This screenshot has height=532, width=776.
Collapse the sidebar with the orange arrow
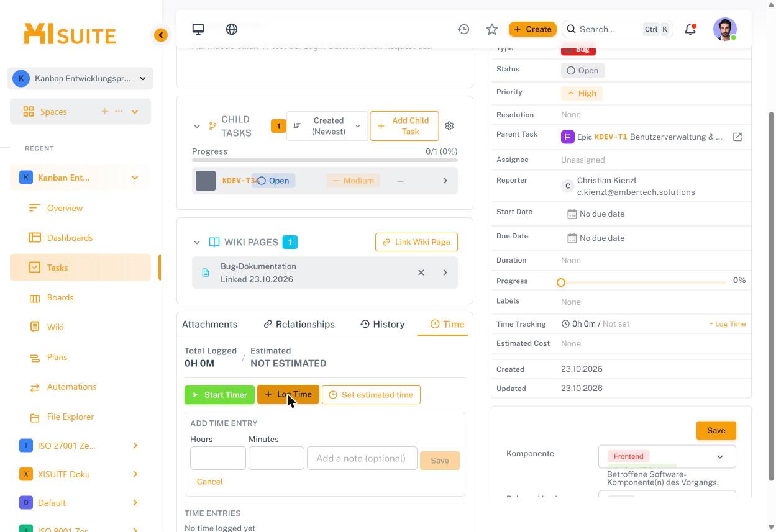point(161,35)
